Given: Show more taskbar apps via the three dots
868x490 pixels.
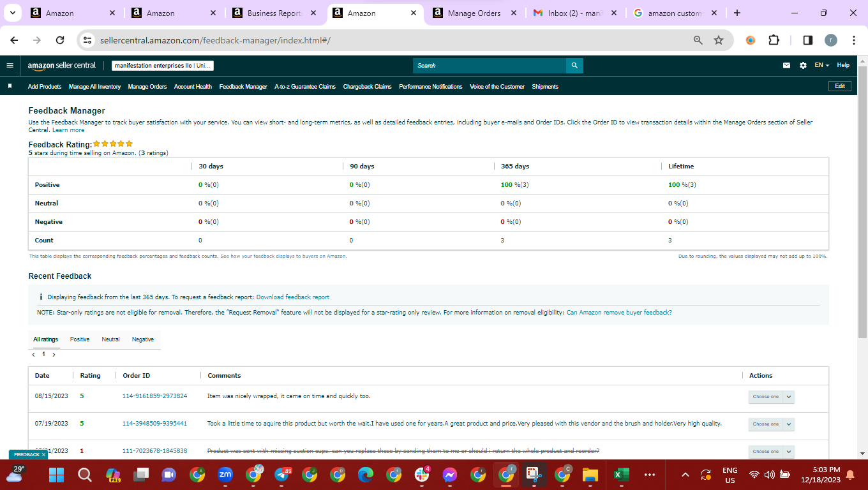Looking at the screenshot, I should [650, 475].
